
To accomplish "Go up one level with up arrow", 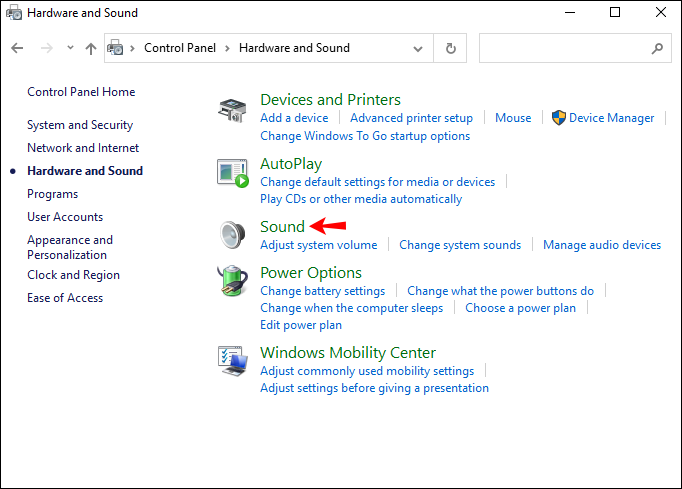I will click(x=92, y=48).
